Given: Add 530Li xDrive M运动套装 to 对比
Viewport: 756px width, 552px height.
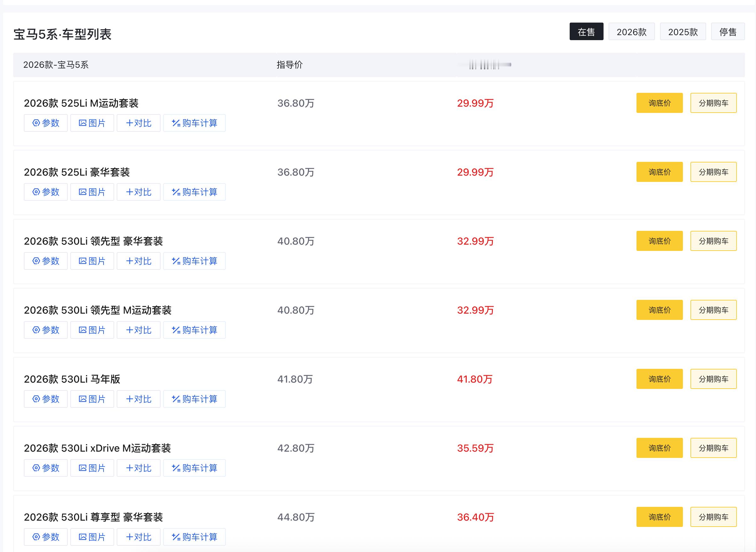Looking at the screenshot, I should pos(139,468).
